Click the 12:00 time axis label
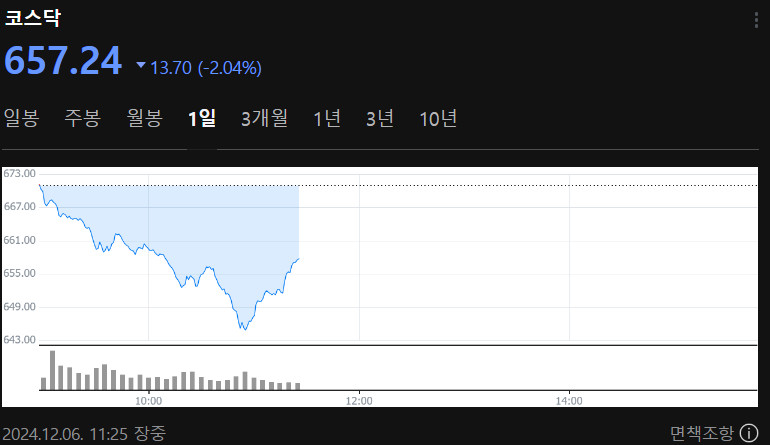Screen dimensions: 770x445 point(359,400)
